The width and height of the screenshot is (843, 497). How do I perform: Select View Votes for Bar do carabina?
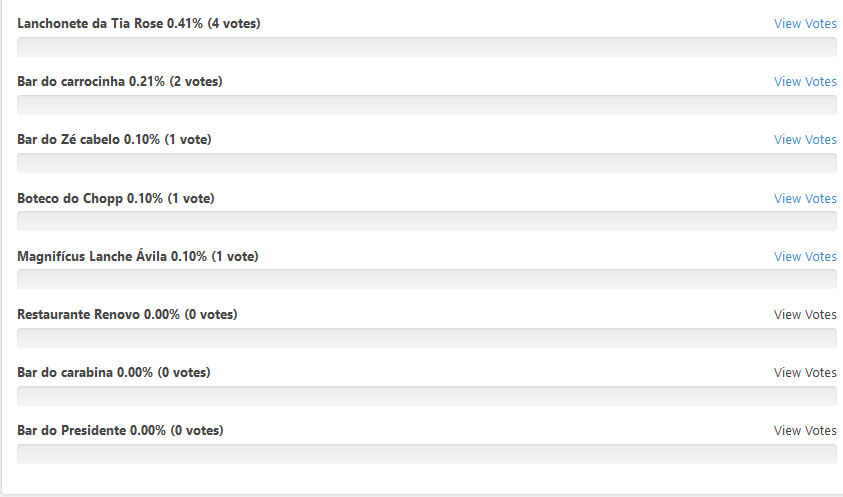click(805, 373)
